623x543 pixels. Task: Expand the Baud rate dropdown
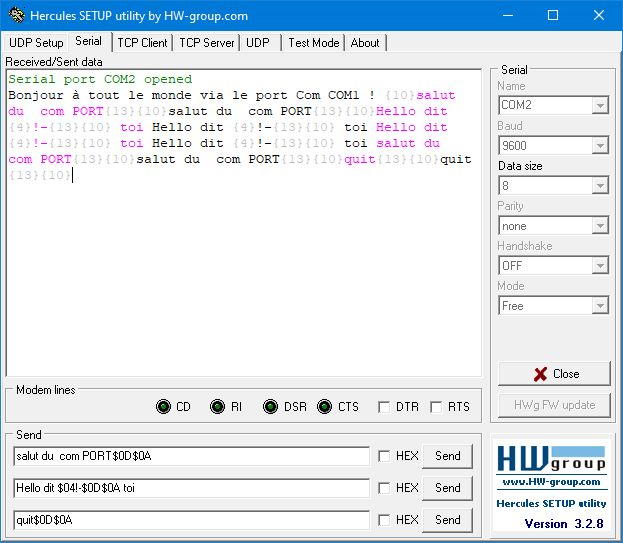599,145
